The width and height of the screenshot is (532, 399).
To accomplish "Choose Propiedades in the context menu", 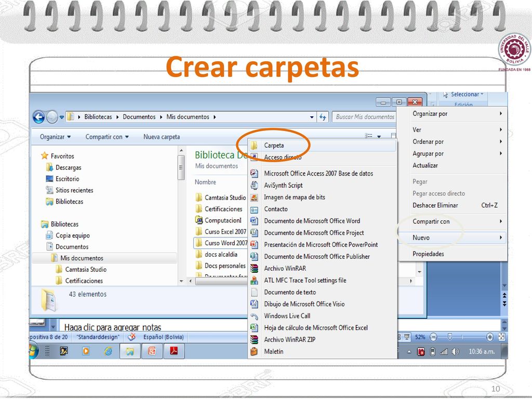I will click(453, 254).
